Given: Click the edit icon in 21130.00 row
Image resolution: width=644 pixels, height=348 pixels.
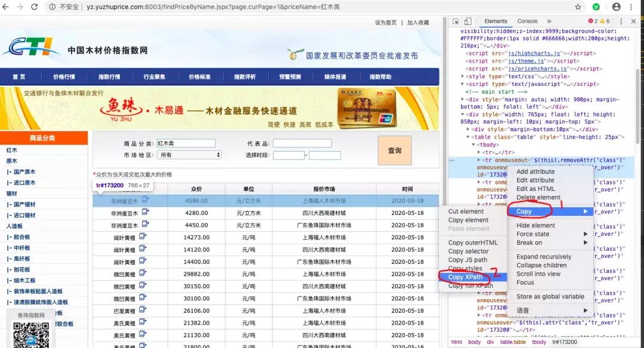Looking at the screenshot, I should pyautogui.click(x=143, y=334).
